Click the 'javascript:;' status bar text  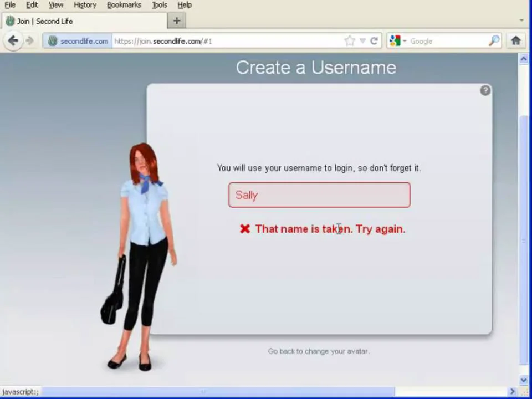(x=21, y=392)
